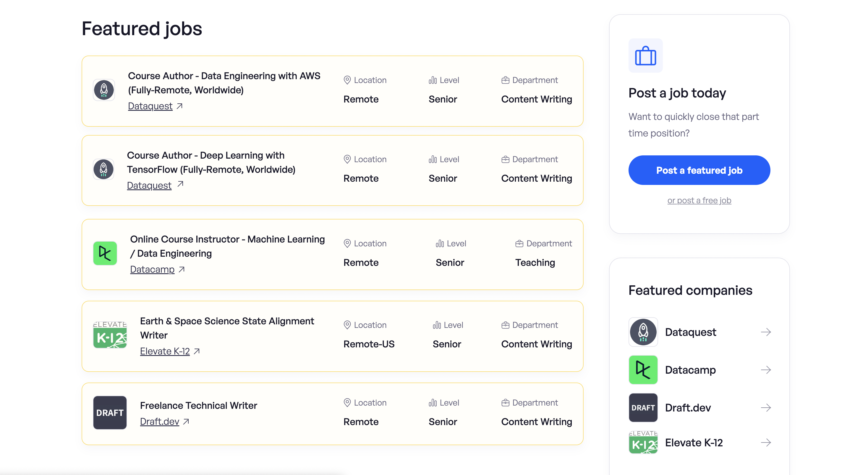This screenshot has height=475, width=868.
Task: Click Dataquest rocket logo in Featured companies
Action: click(643, 332)
